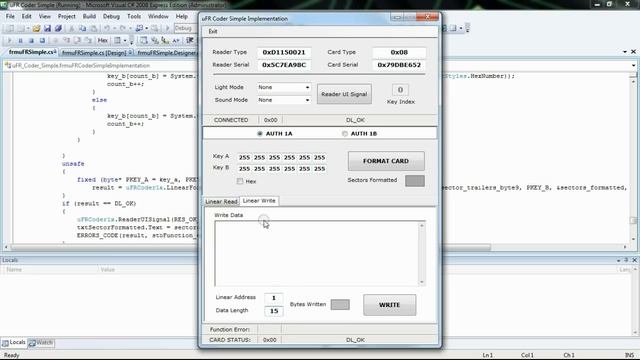Screen dimensions: 640x360
Task: Click the Redo arrow icon
Action: 122,28
